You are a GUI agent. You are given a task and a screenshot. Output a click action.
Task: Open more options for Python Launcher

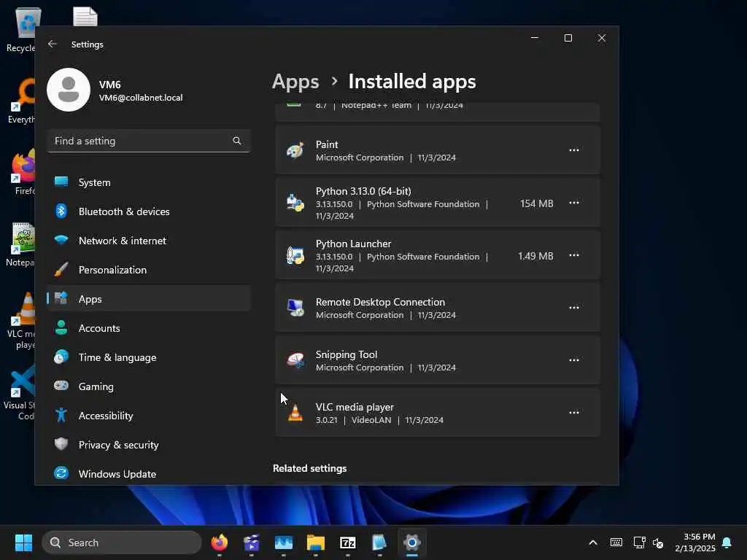[574, 255]
